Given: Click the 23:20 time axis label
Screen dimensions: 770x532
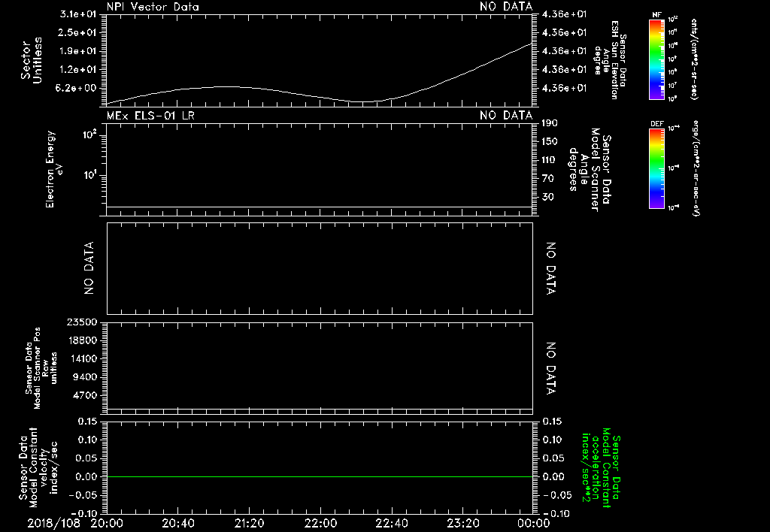Looking at the screenshot, I should point(463,524).
